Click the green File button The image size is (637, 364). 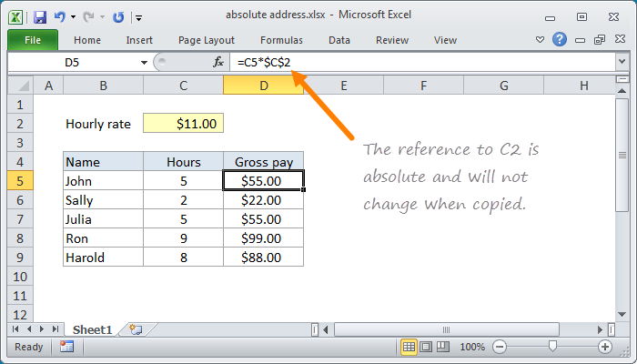point(33,40)
